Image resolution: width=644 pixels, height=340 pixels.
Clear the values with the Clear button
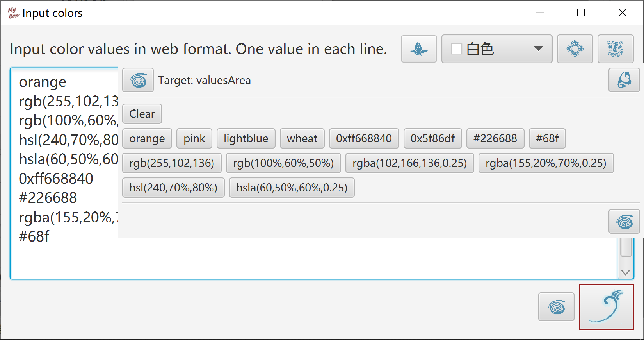(142, 114)
